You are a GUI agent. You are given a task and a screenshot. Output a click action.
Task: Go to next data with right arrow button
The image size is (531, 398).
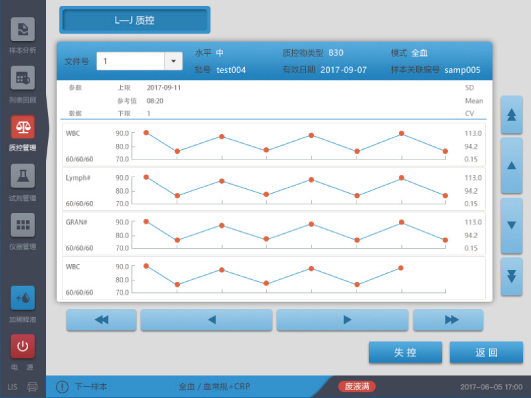(342, 320)
